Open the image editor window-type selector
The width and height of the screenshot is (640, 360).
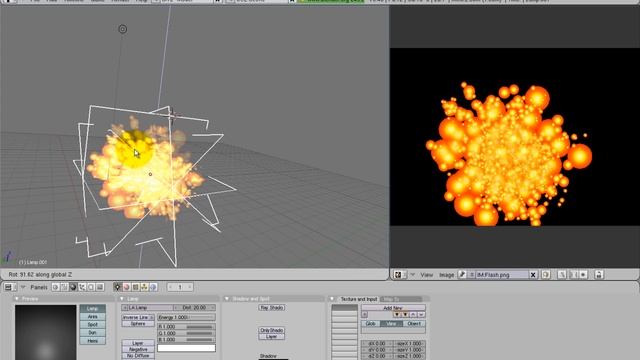coord(400,275)
